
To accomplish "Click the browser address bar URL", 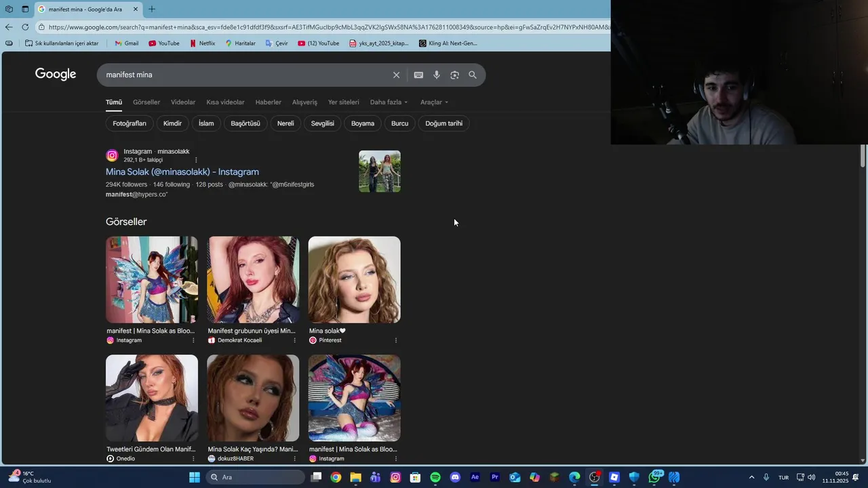I will [329, 27].
